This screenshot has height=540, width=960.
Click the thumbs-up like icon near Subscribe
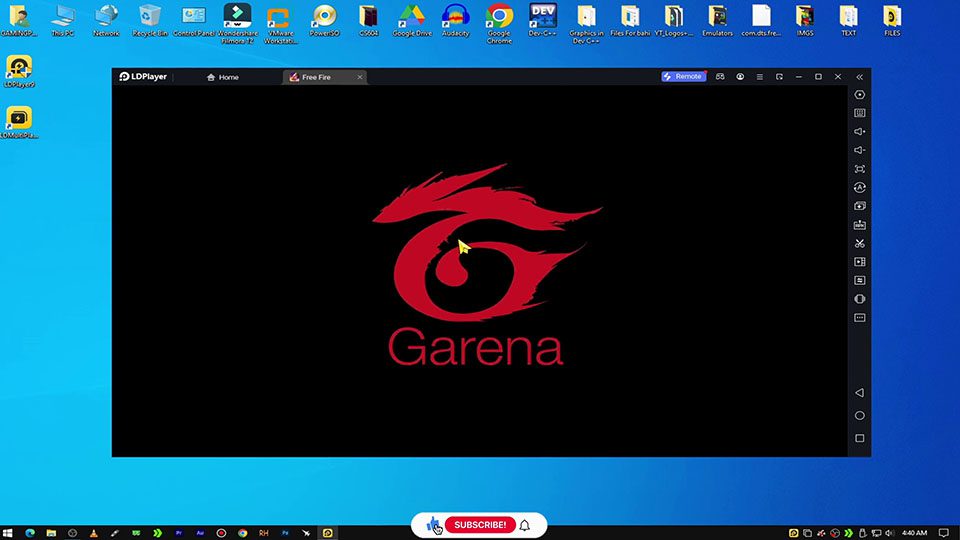(x=433, y=525)
